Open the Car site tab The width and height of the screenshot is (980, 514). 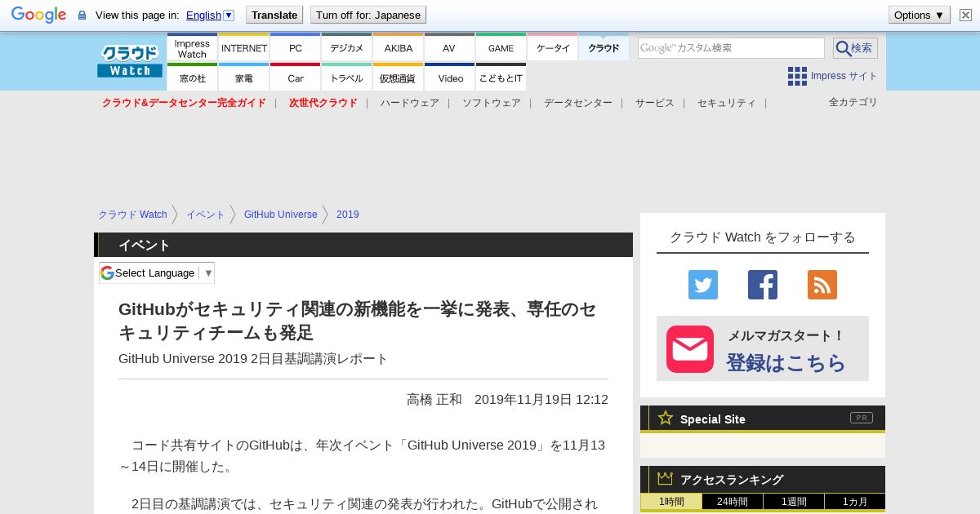(296, 78)
